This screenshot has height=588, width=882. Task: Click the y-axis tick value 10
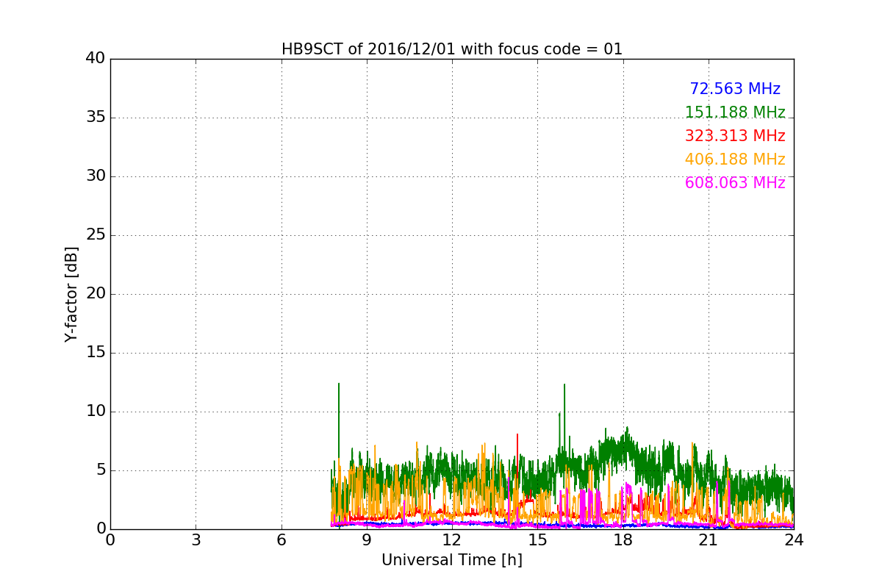point(96,412)
